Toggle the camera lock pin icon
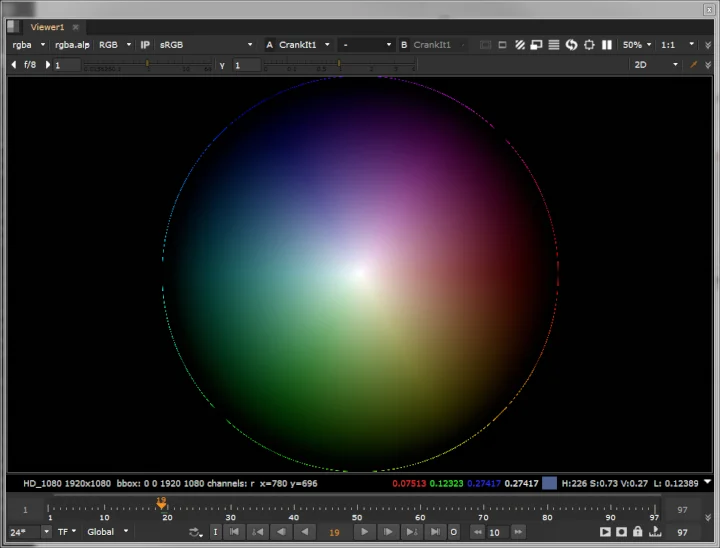Image resolution: width=720 pixels, height=548 pixels. (693, 65)
